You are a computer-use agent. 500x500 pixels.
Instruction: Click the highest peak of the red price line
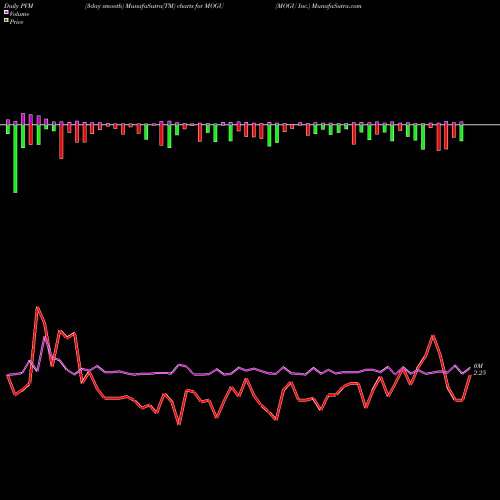(x=38, y=307)
